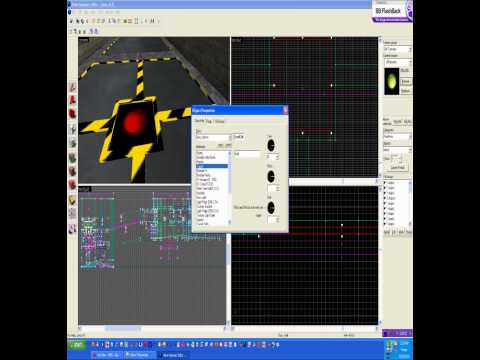The height and width of the screenshot is (360, 480).
Task: Click the current texture preview thumbnail
Action: coord(391,81)
